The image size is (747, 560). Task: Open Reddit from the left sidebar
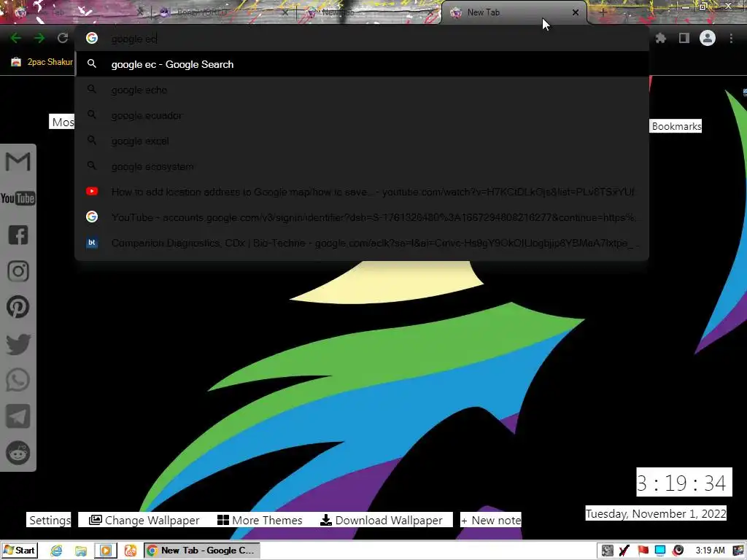18,452
